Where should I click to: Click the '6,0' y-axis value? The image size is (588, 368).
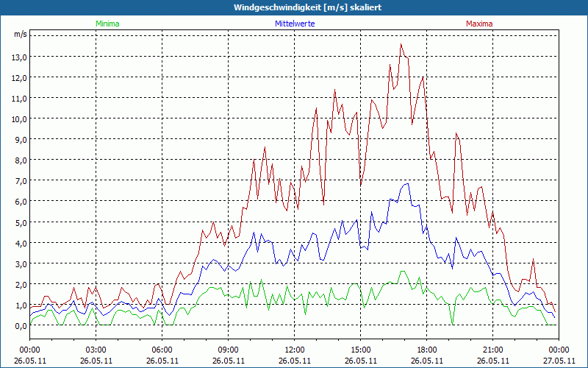pos(22,202)
